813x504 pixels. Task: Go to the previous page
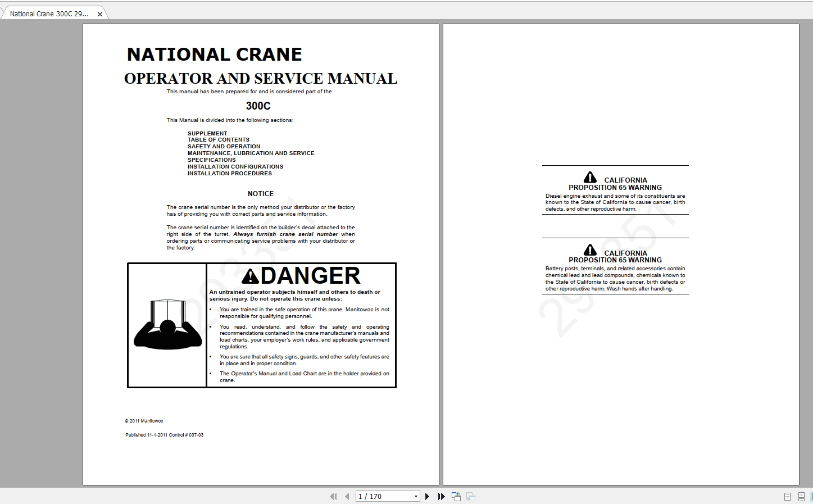click(x=347, y=496)
